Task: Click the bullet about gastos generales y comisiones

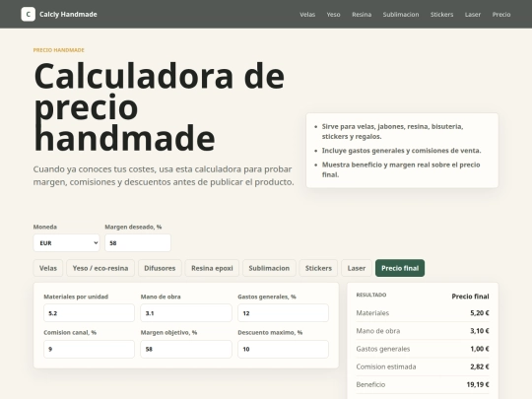Action: click(x=401, y=151)
